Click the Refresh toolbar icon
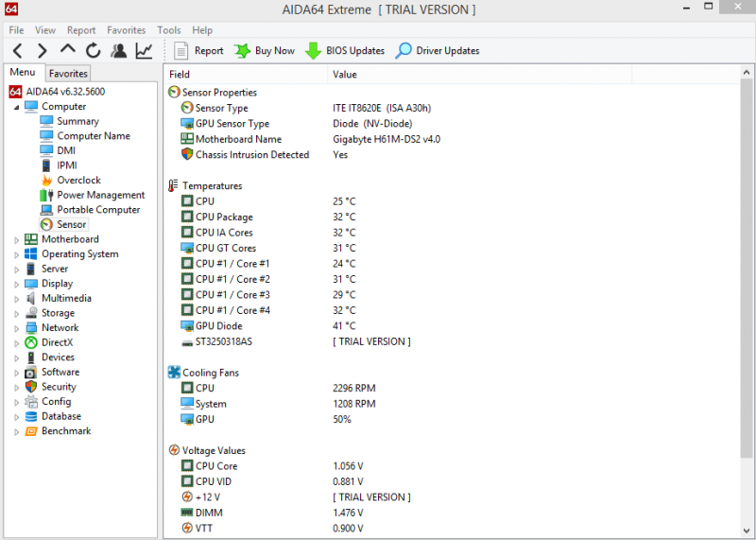 coord(93,51)
